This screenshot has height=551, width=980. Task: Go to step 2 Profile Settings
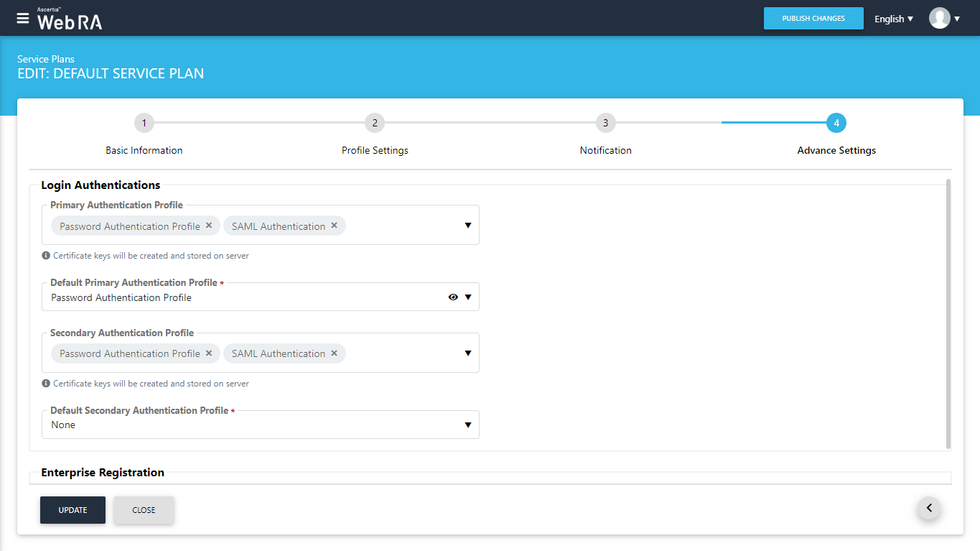tap(374, 123)
